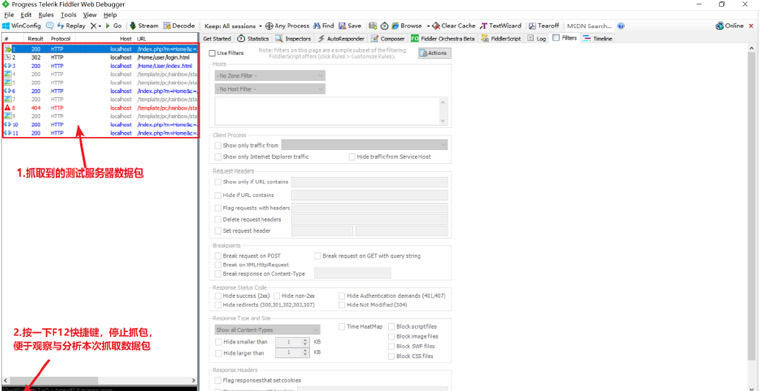
Task: Click the Actions button
Action: point(435,53)
